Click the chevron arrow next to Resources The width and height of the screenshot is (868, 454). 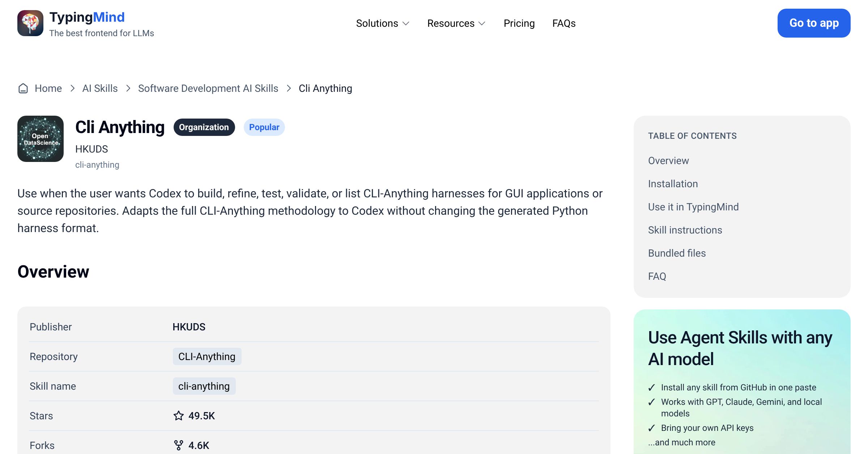coord(482,23)
